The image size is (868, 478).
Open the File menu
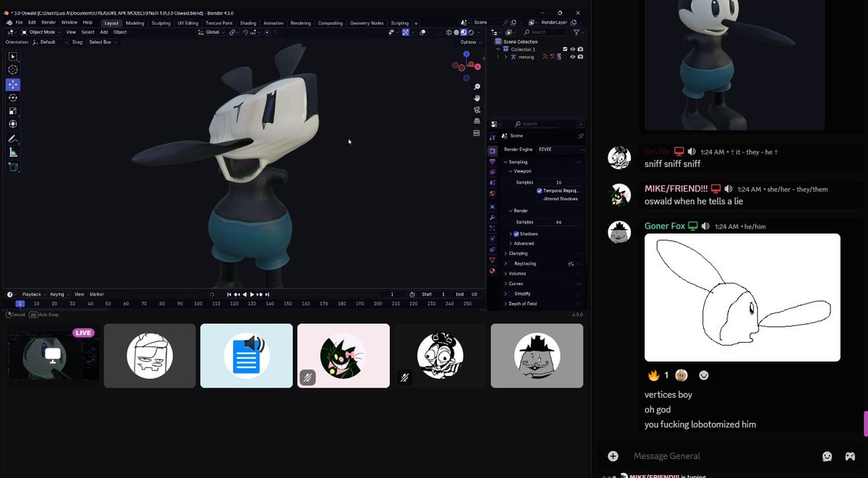click(20, 22)
